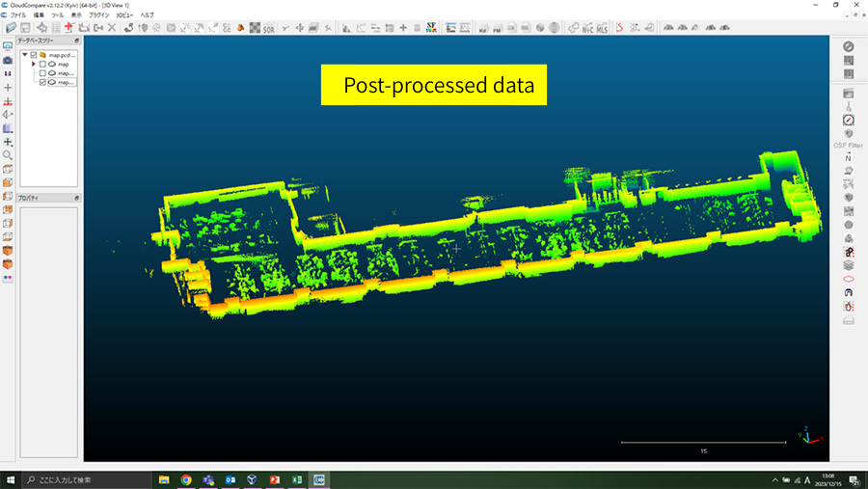Activate the point picking tool icon
Viewport: 868px width, 489px height.
click(42, 28)
